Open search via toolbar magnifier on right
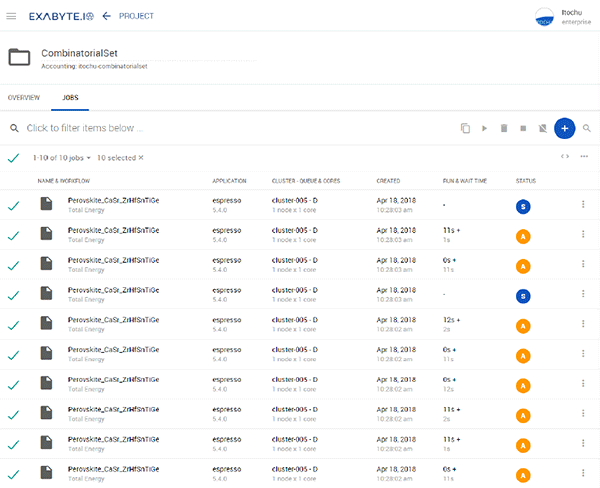The height and width of the screenshot is (488, 600). (587, 128)
